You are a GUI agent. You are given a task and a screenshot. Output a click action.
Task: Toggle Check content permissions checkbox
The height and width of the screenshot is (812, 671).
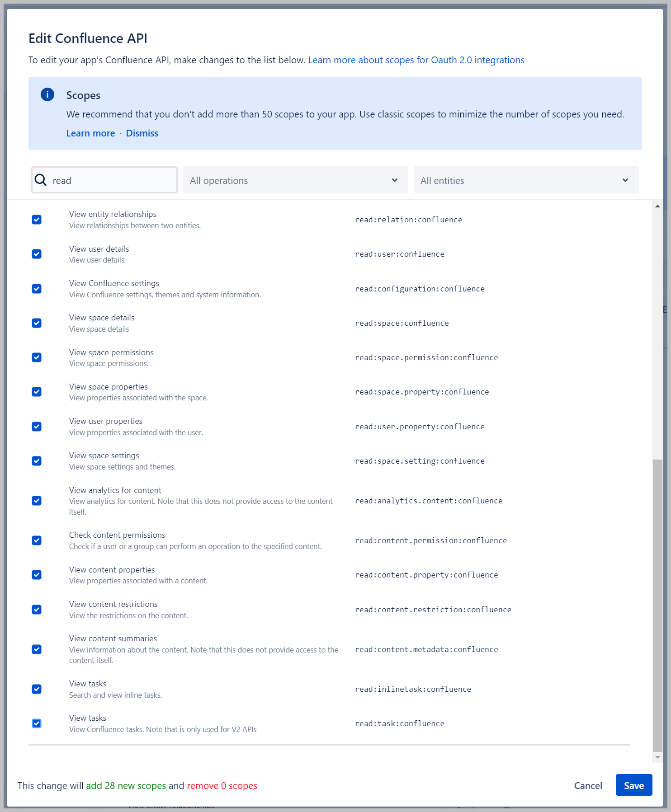(x=37, y=540)
